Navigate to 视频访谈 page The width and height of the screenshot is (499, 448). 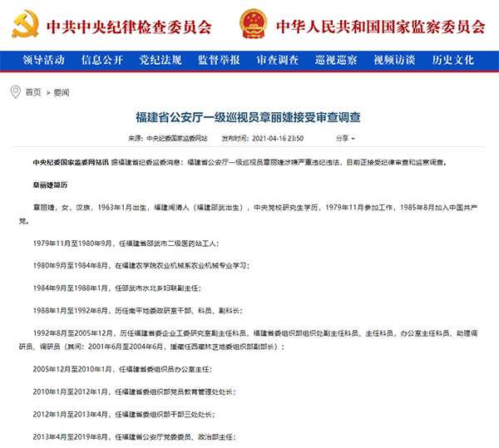coord(394,61)
